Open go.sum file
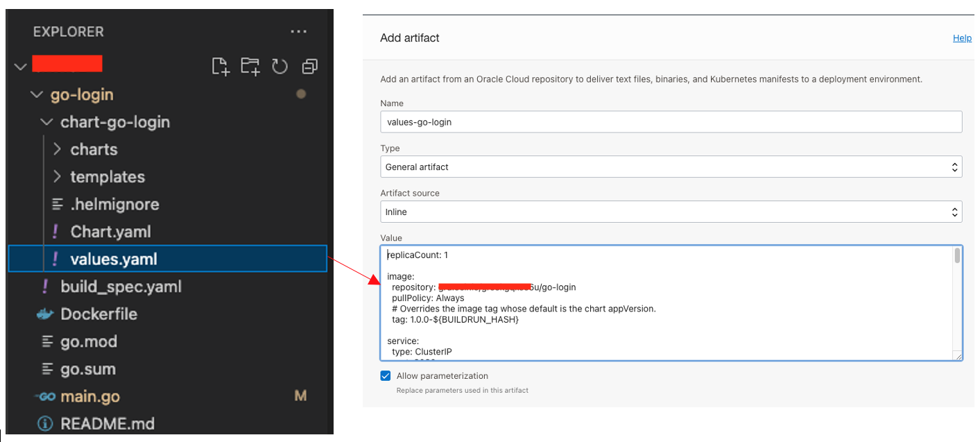Screen dimensions: 980x442 point(88,369)
